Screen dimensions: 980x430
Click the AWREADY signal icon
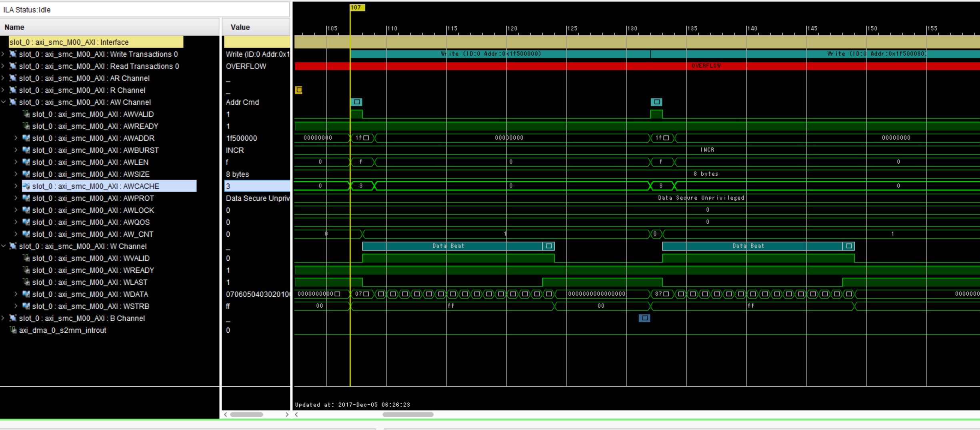(26, 126)
